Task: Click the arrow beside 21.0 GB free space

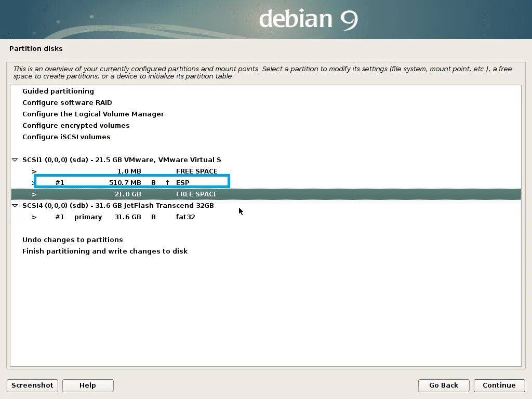Action: coord(34,194)
